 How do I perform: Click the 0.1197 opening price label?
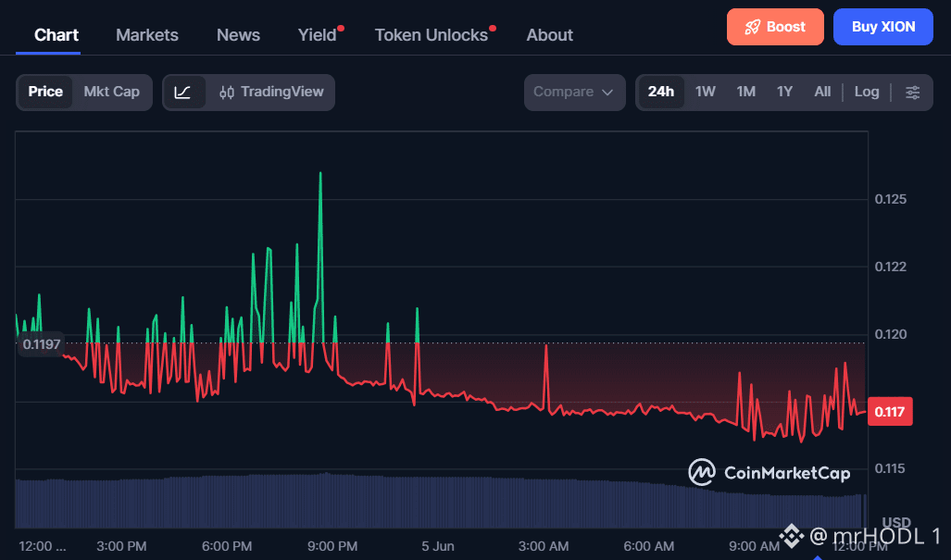pos(42,344)
